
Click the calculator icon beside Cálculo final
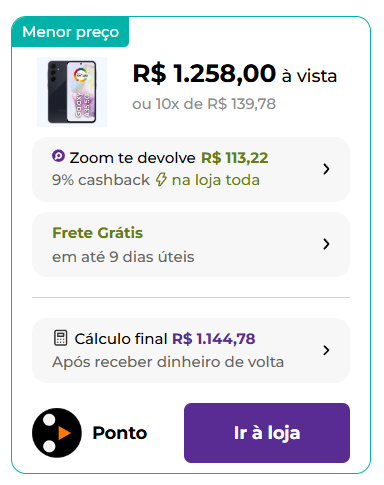point(61,338)
